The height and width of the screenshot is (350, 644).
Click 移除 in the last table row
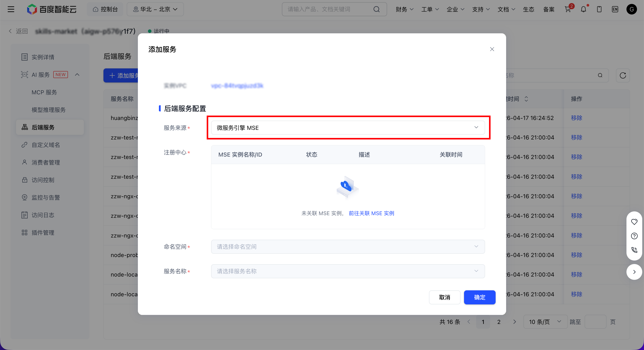pyautogui.click(x=576, y=294)
